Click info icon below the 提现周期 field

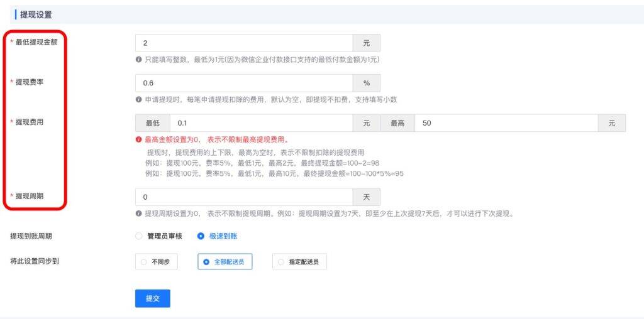(138, 214)
